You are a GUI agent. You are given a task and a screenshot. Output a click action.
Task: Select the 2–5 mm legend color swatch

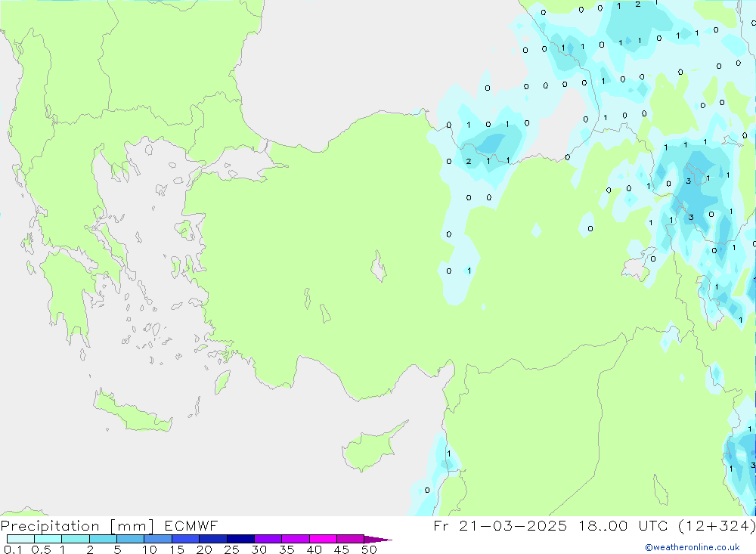click(x=103, y=539)
